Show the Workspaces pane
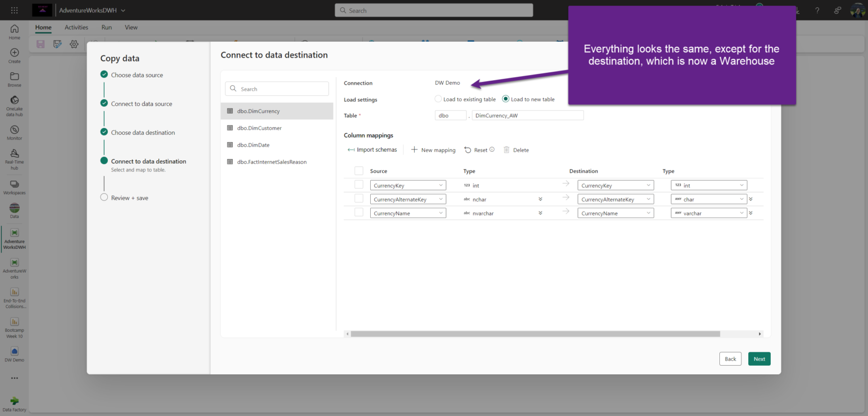The width and height of the screenshot is (868, 416). click(x=14, y=187)
